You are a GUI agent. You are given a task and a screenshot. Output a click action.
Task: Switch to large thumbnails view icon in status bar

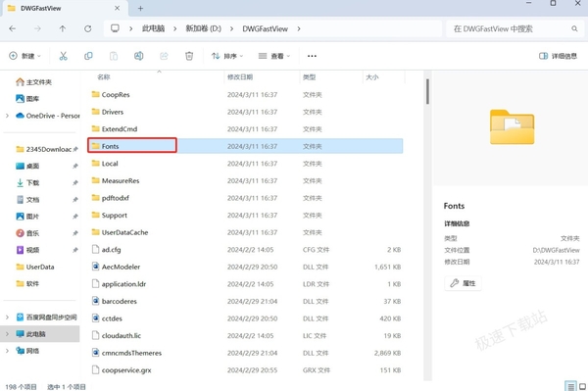(582, 386)
